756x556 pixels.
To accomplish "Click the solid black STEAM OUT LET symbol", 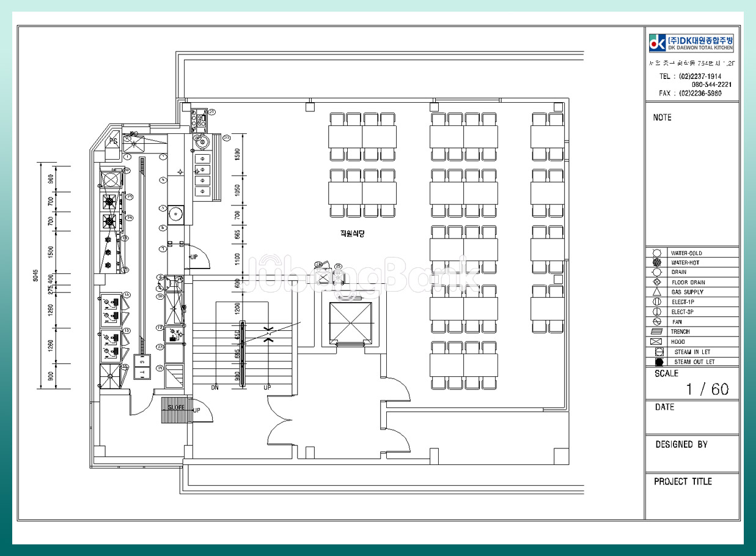I will 659,361.
